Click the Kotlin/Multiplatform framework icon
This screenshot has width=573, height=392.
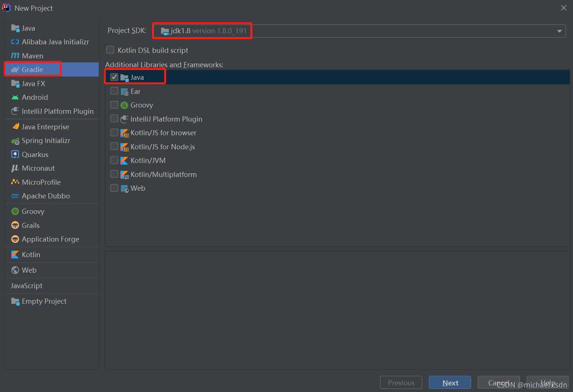point(124,174)
